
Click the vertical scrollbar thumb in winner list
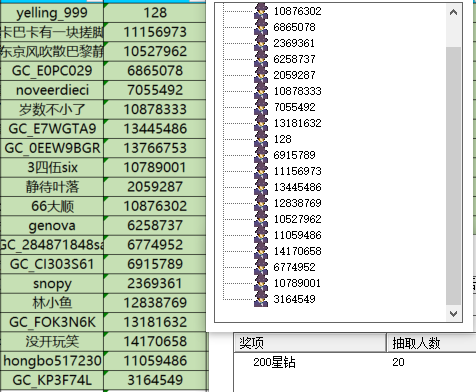click(453, 176)
